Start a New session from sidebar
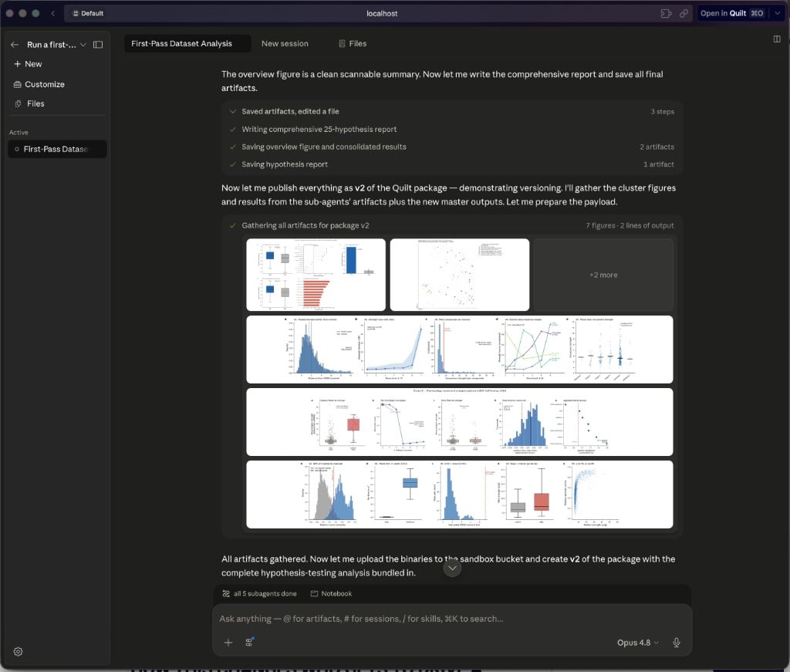This screenshot has height=672, width=790. pos(29,64)
